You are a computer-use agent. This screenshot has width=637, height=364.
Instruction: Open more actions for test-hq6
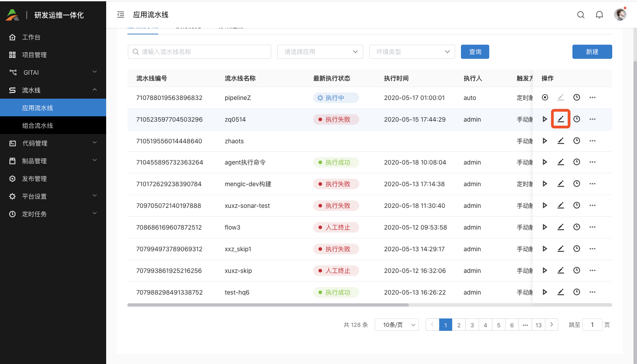(x=593, y=292)
